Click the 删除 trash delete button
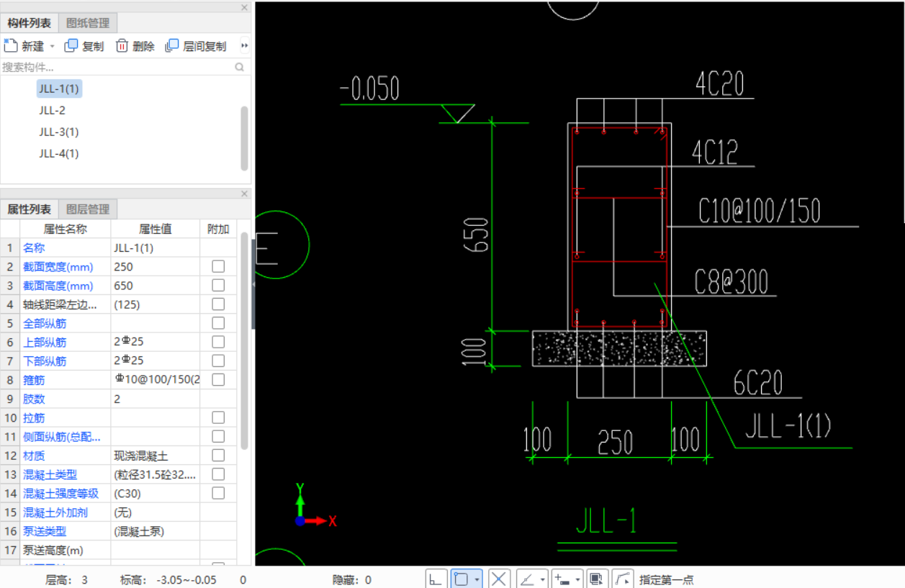905x588 pixels. (x=135, y=46)
